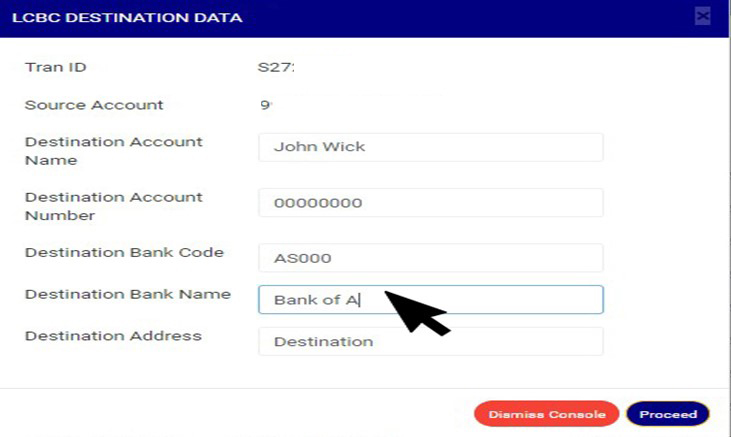
Task: Click the LCBC DESTINATION DATA title text
Action: click(126, 17)
